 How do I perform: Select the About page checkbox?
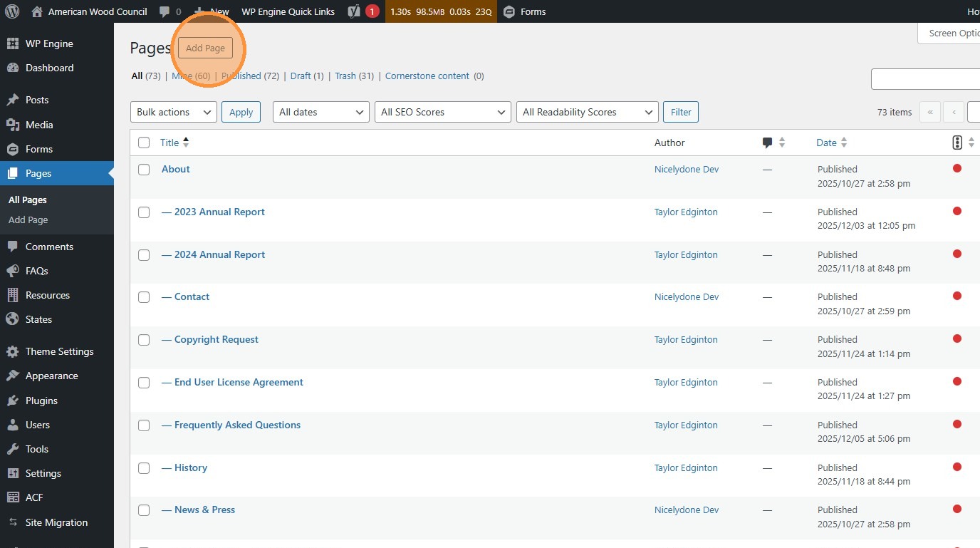(144, 170)
